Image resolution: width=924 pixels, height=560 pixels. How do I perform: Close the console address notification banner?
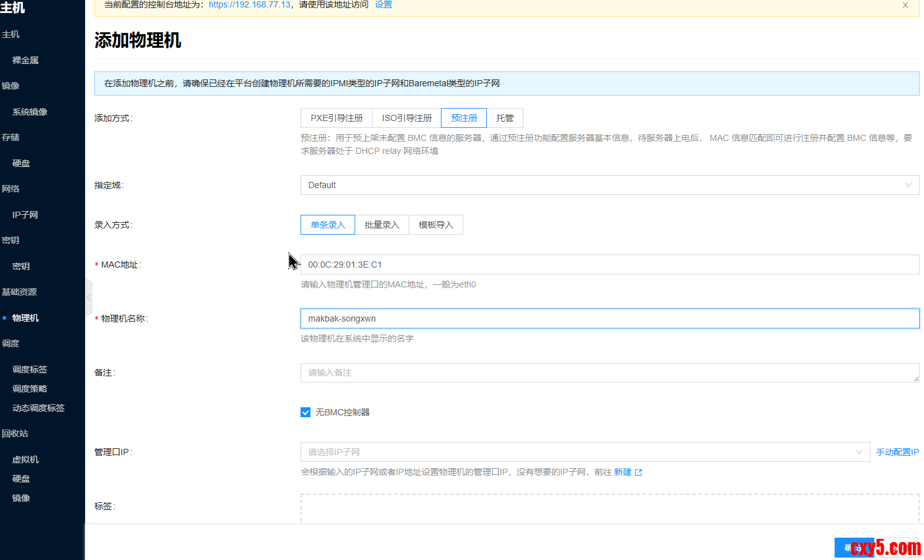[x=905, y=5]
